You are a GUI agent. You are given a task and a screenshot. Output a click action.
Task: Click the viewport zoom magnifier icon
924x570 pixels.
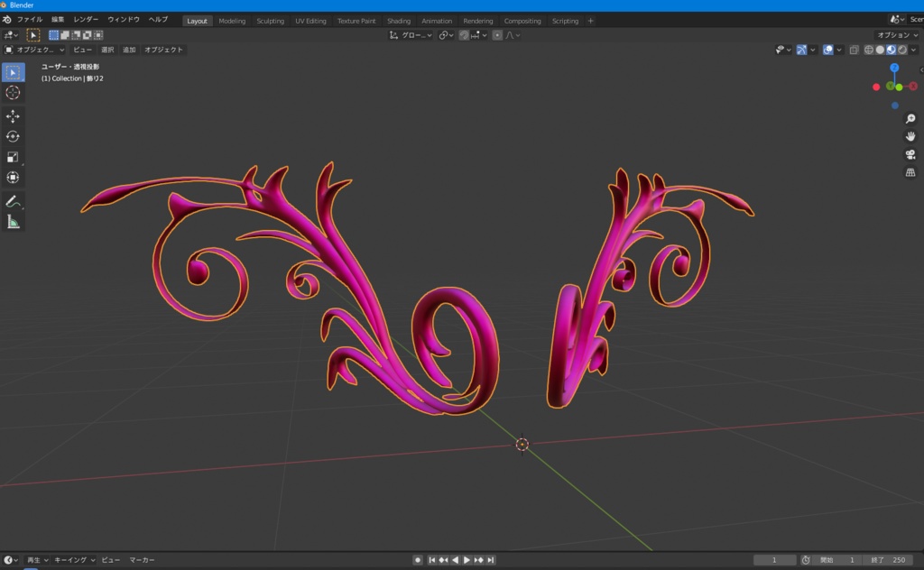[x=910, y=119]
